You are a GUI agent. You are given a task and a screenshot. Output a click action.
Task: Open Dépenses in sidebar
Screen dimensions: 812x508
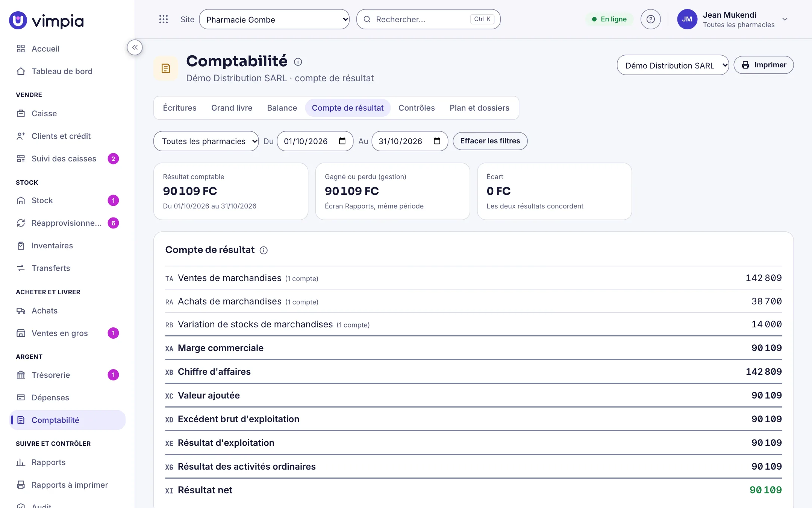click(x=67, y=397)
